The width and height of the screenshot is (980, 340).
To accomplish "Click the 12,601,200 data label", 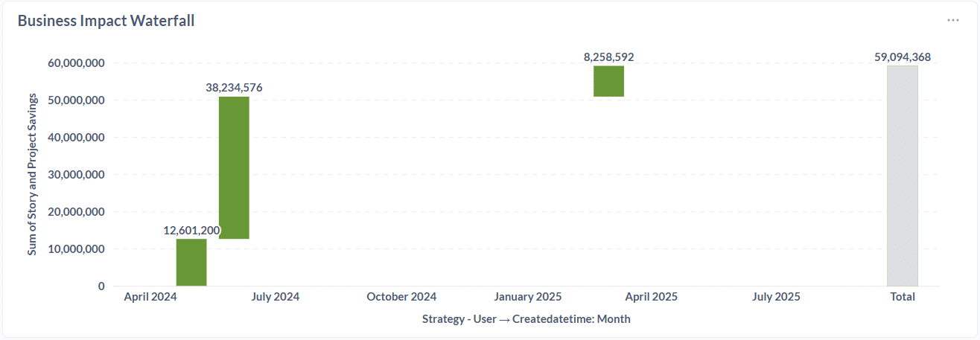I will (x=192, y=230).
